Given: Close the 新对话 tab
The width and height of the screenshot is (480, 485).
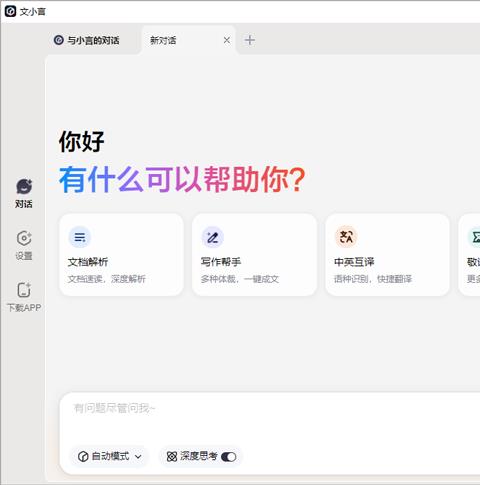Looking at the screenshot, I should click(227, 40).
